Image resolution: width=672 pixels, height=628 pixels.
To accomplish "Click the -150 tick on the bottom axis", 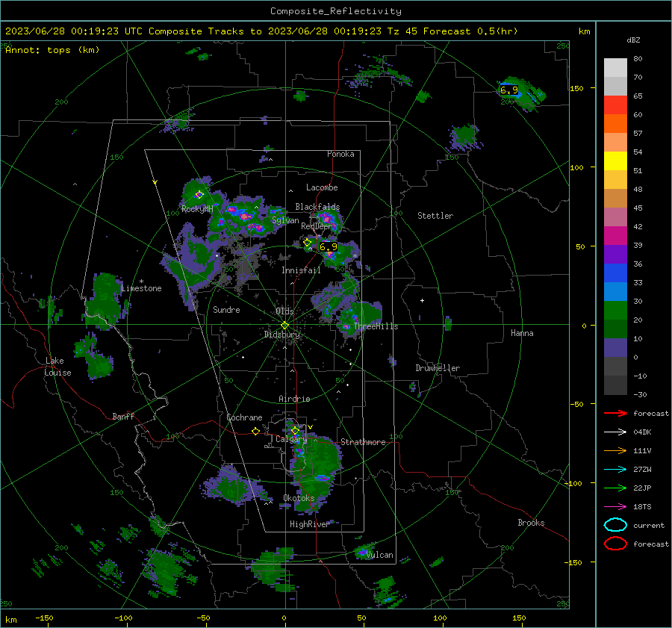I will (x=44, y=618).
